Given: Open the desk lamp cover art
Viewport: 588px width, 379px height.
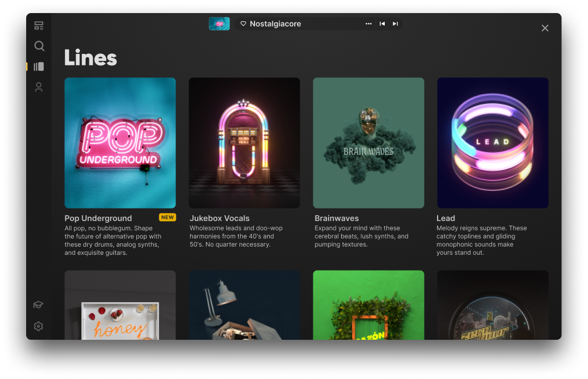Looking at the screenshot, I should [x=244, y=305].
